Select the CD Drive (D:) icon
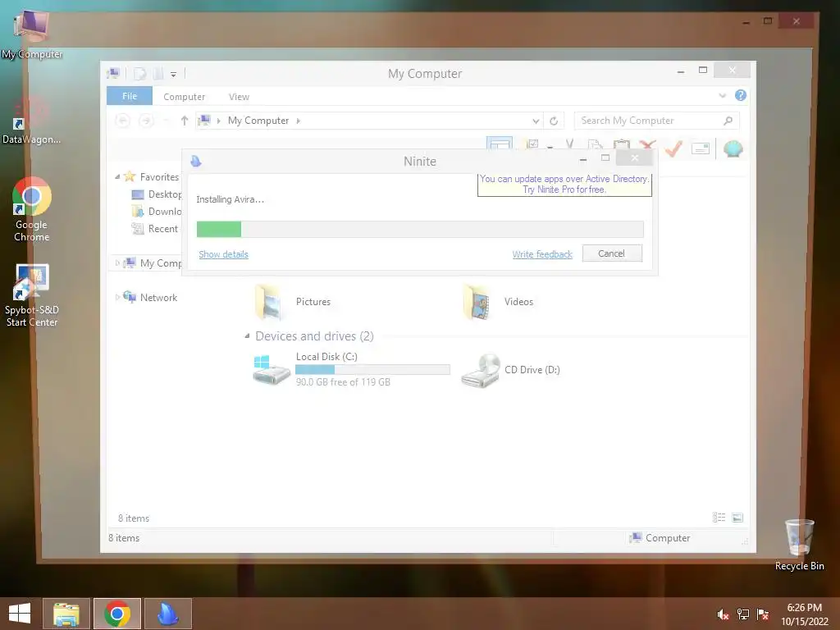 coord(481,370)
